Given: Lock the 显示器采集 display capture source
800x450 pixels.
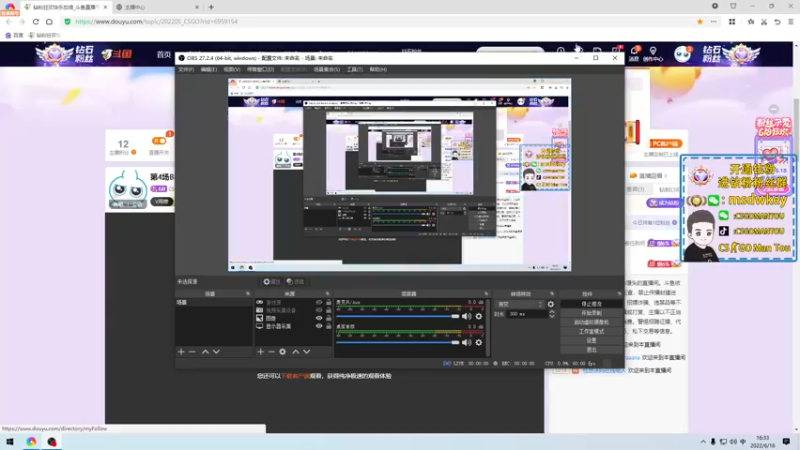Looking at the screenshot, I should tap(329, 326).
